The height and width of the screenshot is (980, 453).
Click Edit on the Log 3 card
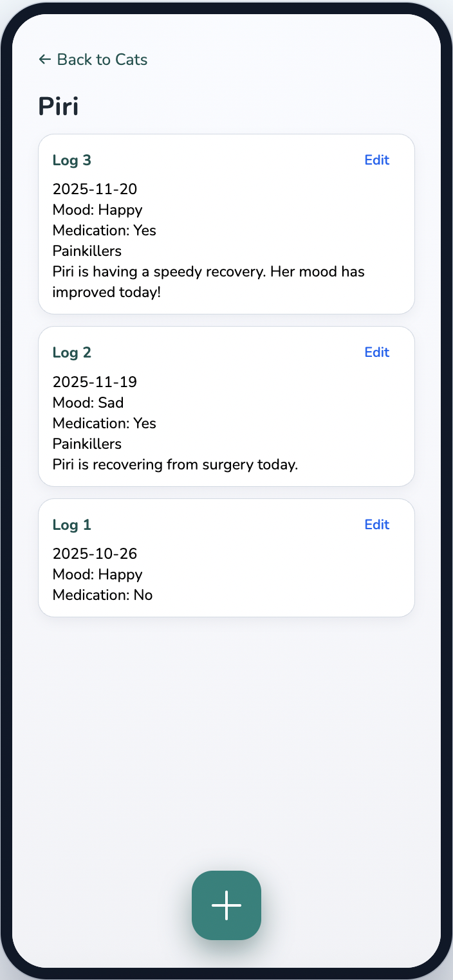click(x=376, y=159)
